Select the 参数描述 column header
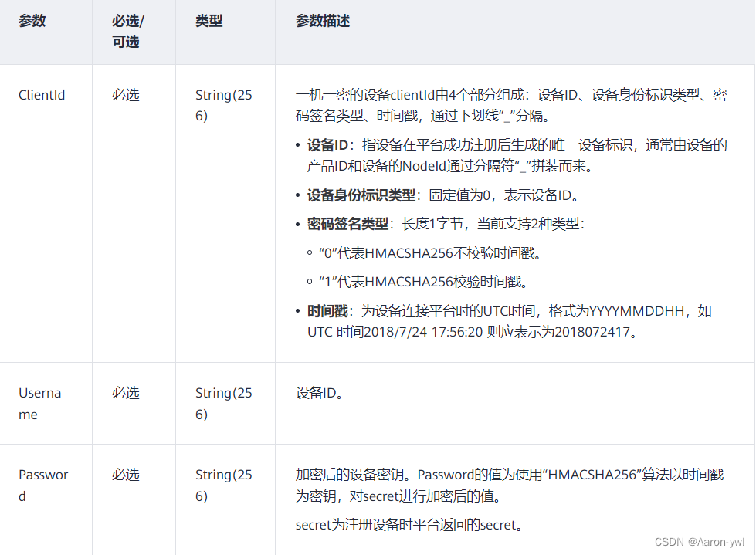 coord(318,21)
